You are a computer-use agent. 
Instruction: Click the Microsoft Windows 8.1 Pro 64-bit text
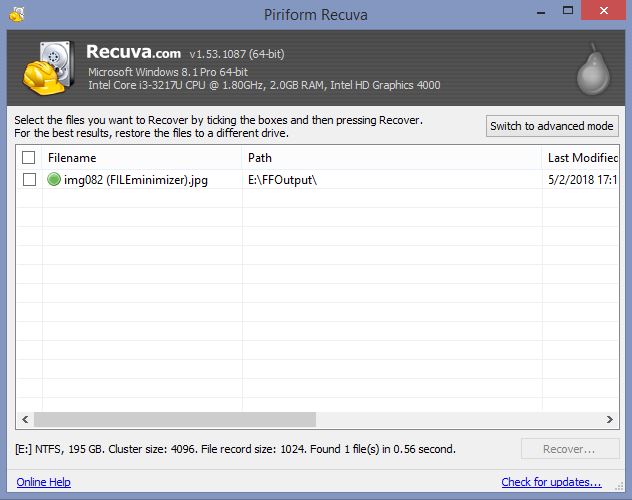(x=168, y=72)
